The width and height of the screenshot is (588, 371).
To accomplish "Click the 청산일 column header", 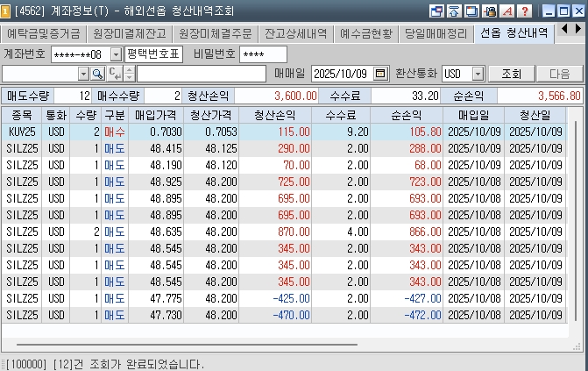I will pyautogui.click(x=535, y=115).
